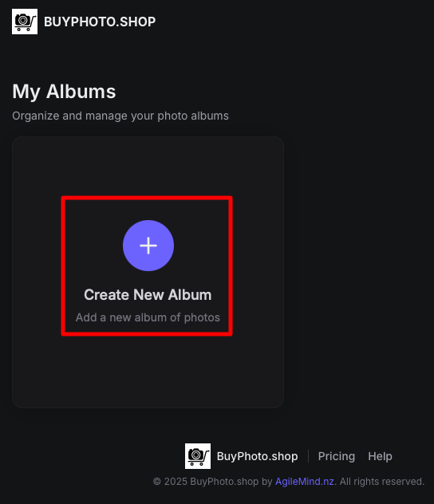Open the BUYPHOTO.SHOP header brand text

click(100, 22)
